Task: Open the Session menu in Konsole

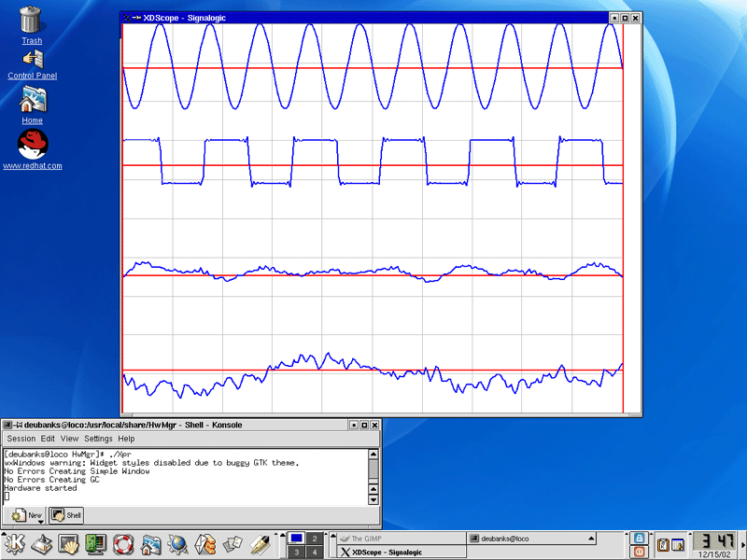Action: (21, 439)
